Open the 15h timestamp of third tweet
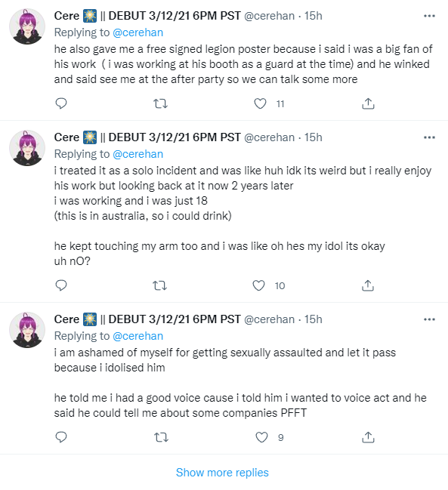Image resolution: width=448 pixels, height=490 pixels. click(314, 319)
